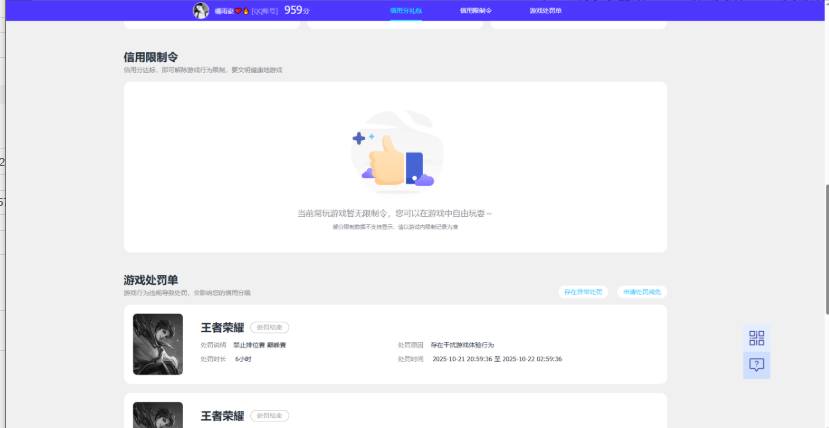Click the user avatar in top bar

point(201,11)
